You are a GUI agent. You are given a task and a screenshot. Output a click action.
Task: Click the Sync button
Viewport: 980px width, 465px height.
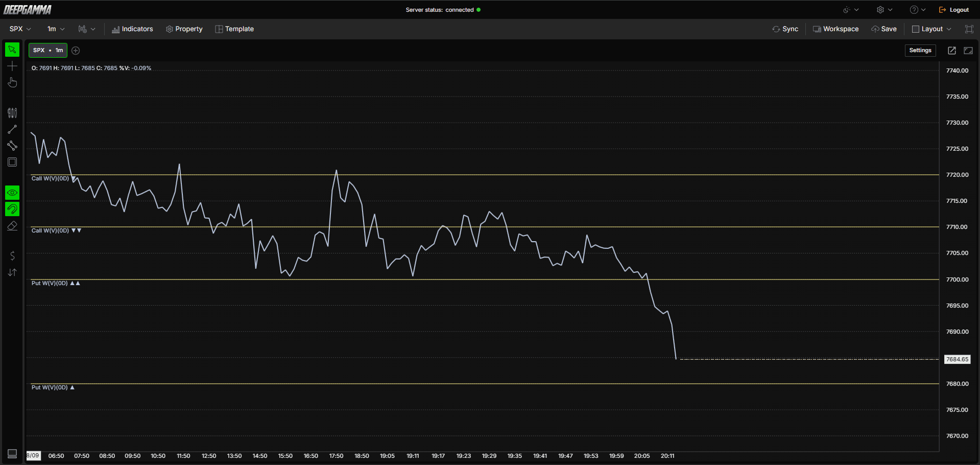click(x=785, y=29)
